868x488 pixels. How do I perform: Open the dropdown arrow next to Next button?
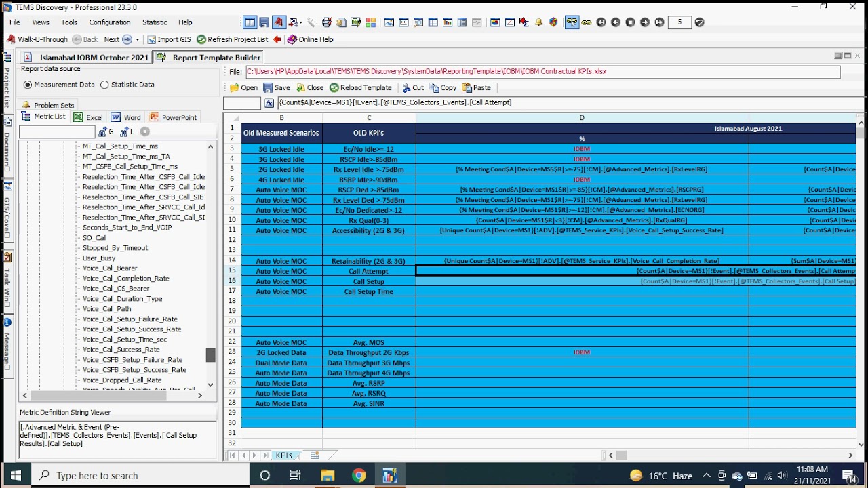pyautogui.click(x=137, y=39)
